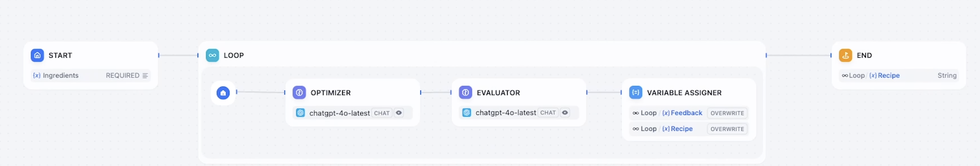
Task: Click the paragraph icon beside REQUIRED
Action: point(145,75)
